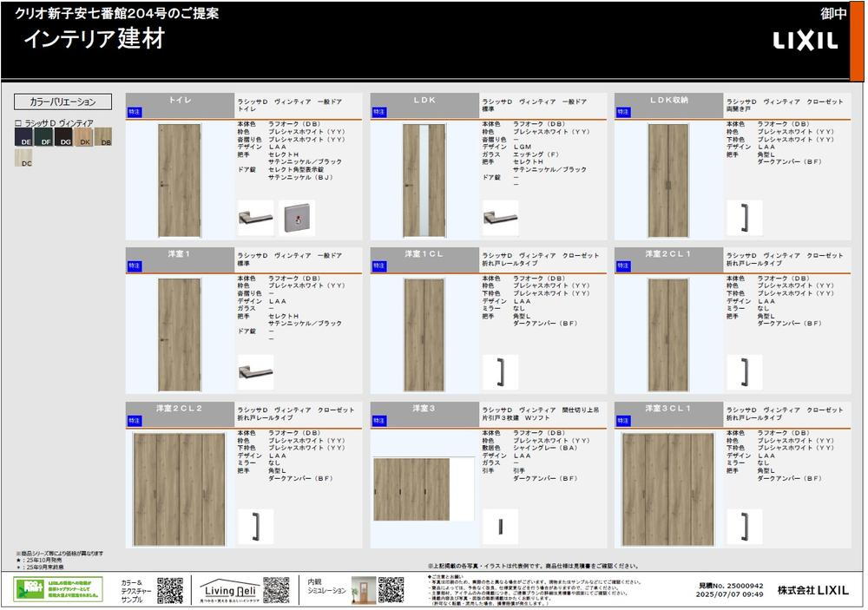Viewport: 868px width, 610px height.
Task: Click the 特注 badge on トイレ card
Action: click(134, 113)
